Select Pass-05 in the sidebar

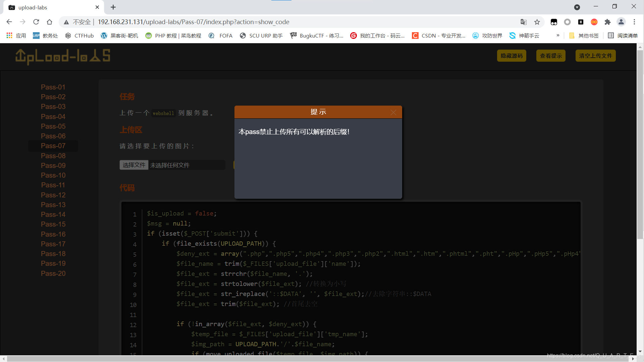click(53, 126)
